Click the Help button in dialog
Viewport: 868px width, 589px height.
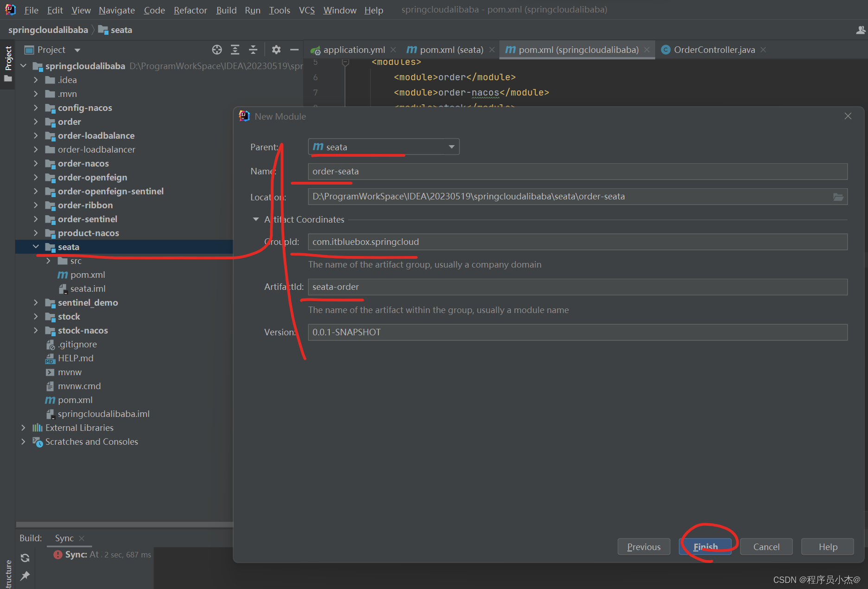pyautogui.click(x=828, y=547)
